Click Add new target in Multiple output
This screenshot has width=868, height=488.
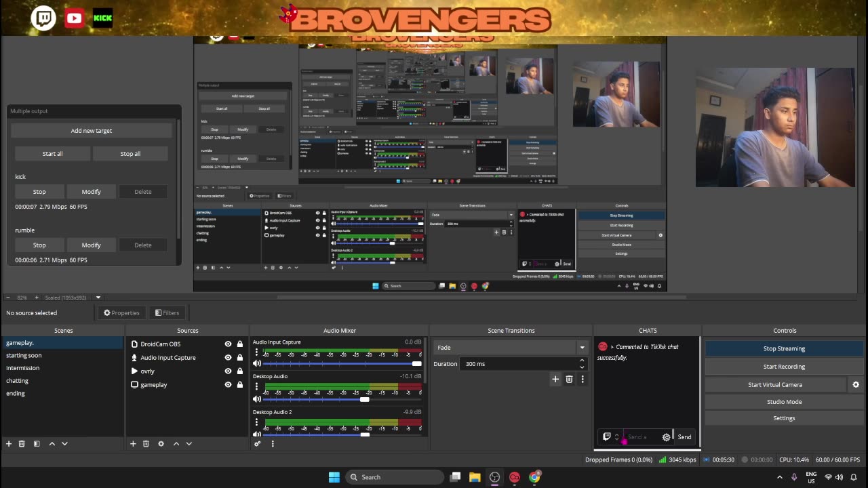click(x=92, y=131)
